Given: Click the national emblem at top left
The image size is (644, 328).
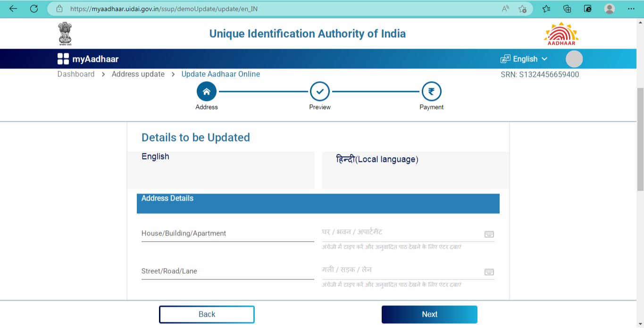Looking at the screenshot, I should click(x=65, y=33).
